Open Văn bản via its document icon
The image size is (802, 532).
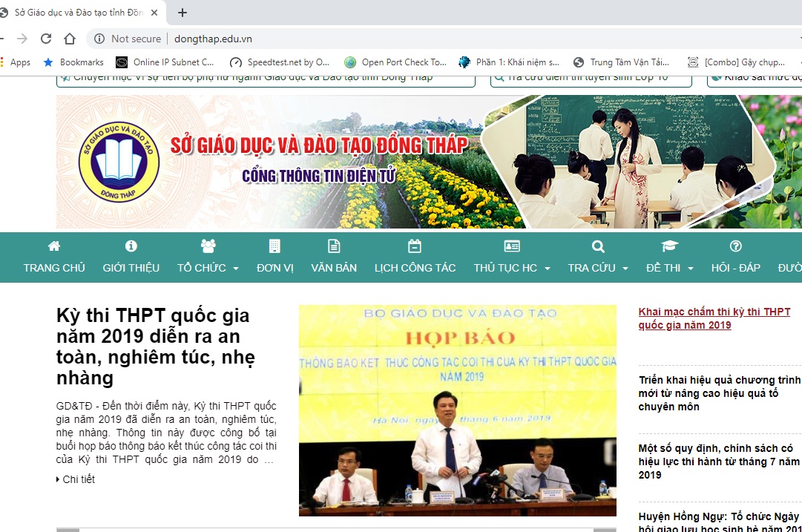tap(334, 246)
